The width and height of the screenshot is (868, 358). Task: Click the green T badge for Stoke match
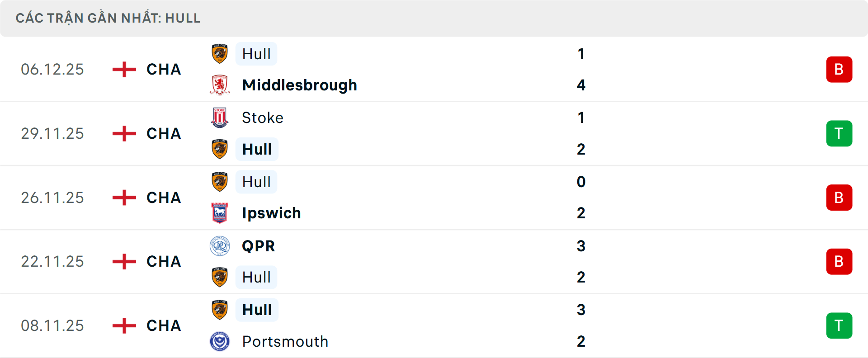pos(839,133)
